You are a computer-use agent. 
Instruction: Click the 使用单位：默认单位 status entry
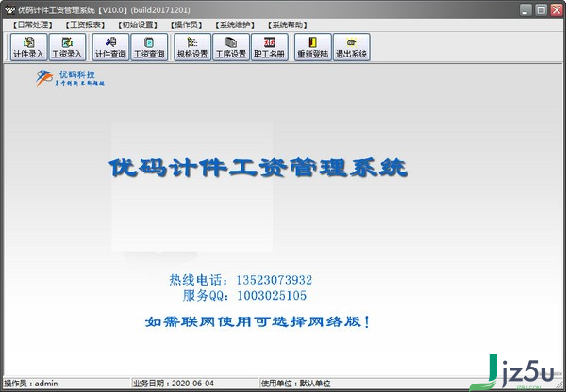click(x=295, y=383)
